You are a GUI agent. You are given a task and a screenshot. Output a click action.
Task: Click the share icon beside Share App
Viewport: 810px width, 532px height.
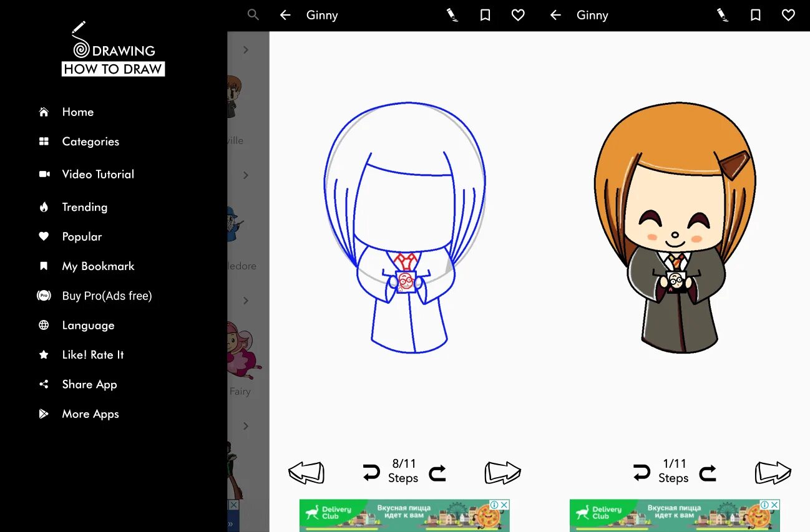click(x=44, y=384)
